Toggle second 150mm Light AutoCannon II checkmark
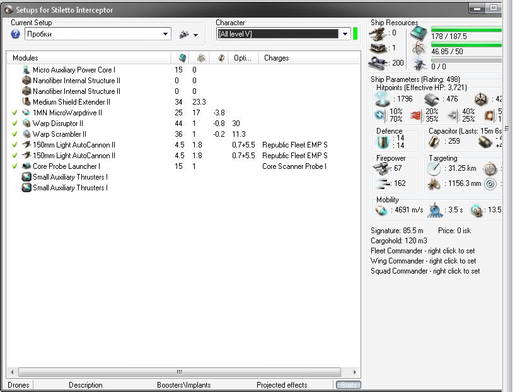This screenshot has width=532, height=392. click(x=14, y=156)
